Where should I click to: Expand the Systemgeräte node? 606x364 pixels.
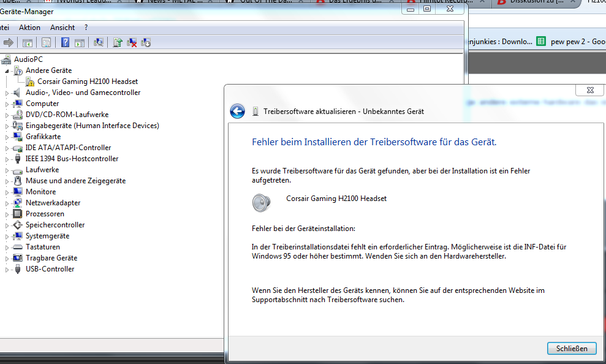tap(7, 237)
